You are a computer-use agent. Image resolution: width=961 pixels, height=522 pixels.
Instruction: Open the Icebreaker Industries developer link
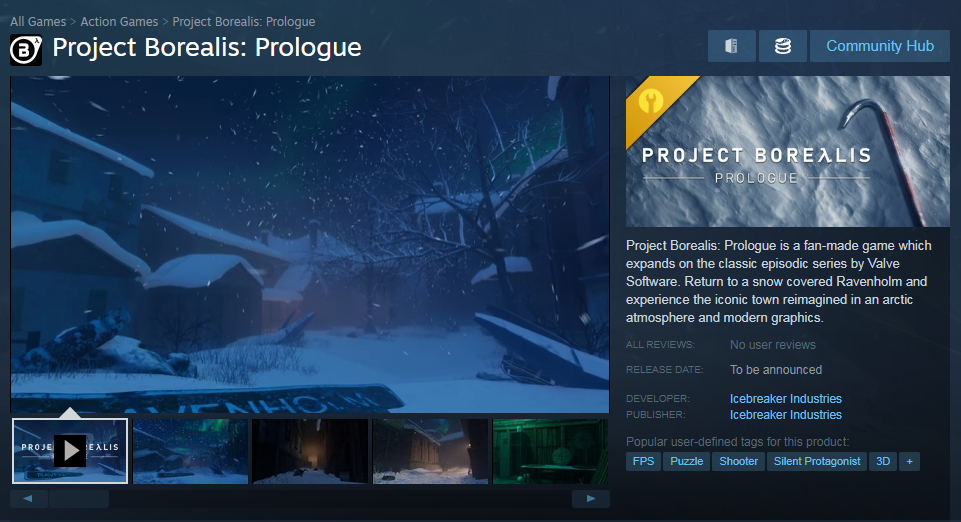786,398
